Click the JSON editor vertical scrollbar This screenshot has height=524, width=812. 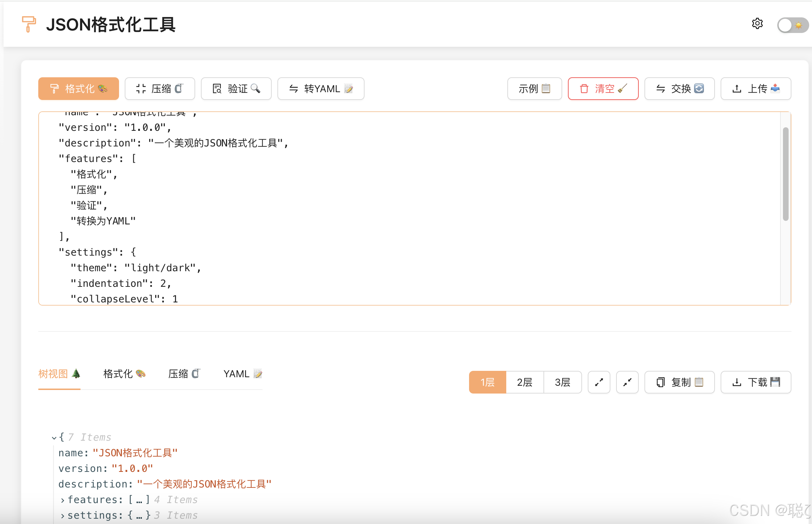pyautogui.click(x=785, y=174)
